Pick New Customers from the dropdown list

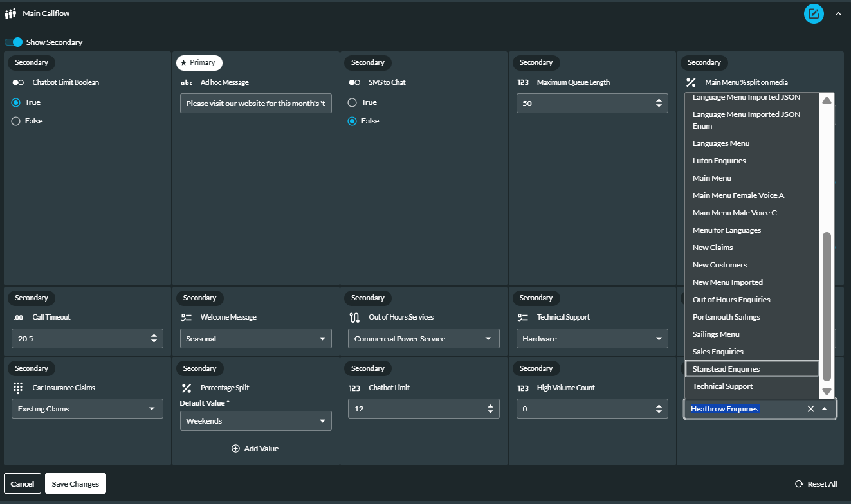[x=752, y=265]
